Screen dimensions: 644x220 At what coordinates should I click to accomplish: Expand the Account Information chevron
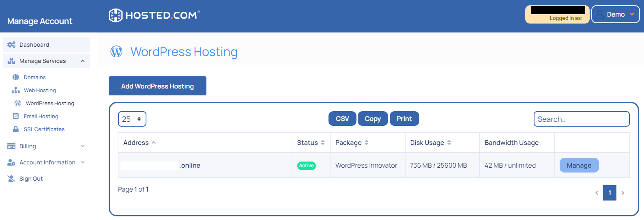[x=83, y=162]
